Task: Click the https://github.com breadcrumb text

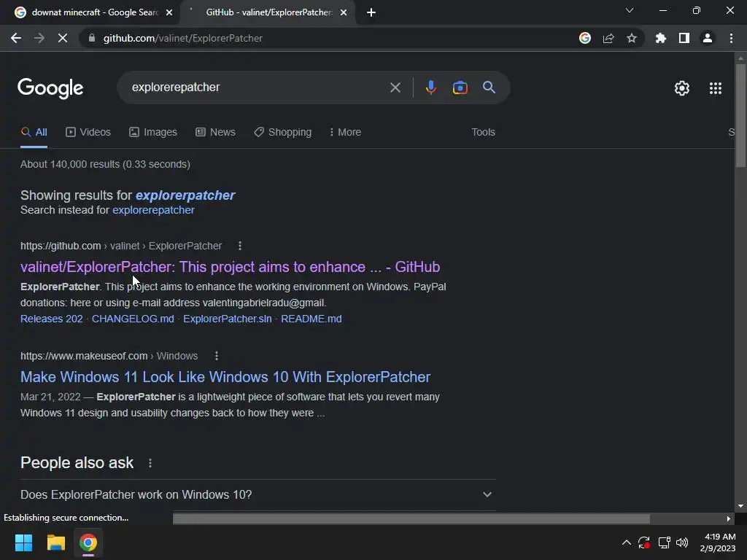Action: click(61, 246)
